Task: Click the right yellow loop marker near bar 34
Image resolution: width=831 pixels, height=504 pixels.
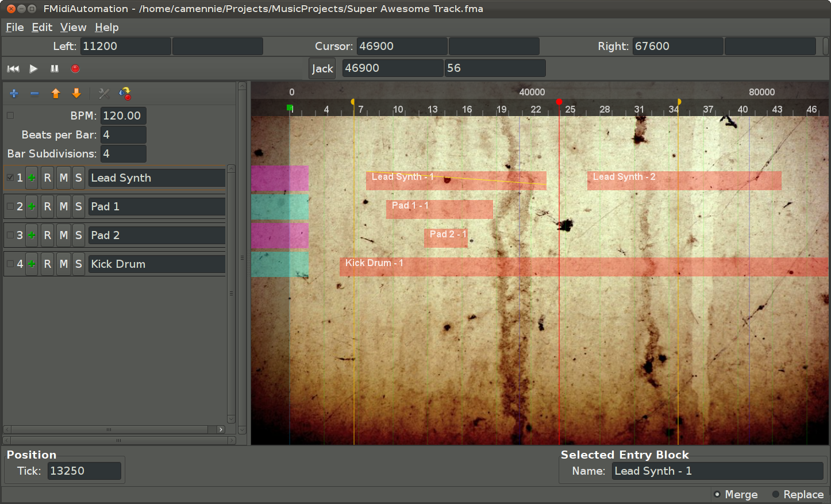Action: click(679, 102)
